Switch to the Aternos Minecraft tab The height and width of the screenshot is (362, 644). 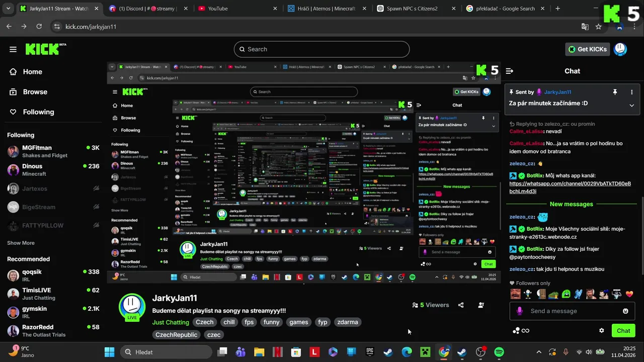326,9
